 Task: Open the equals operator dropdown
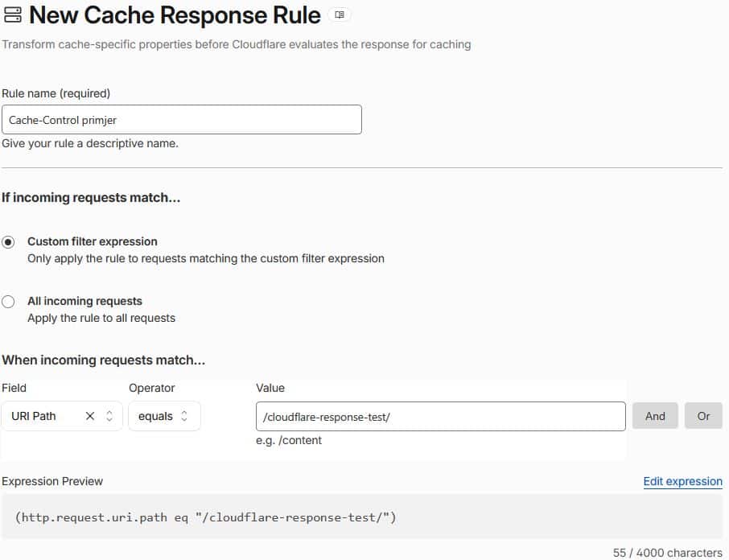pyautogui.click(x=164, y=416)
